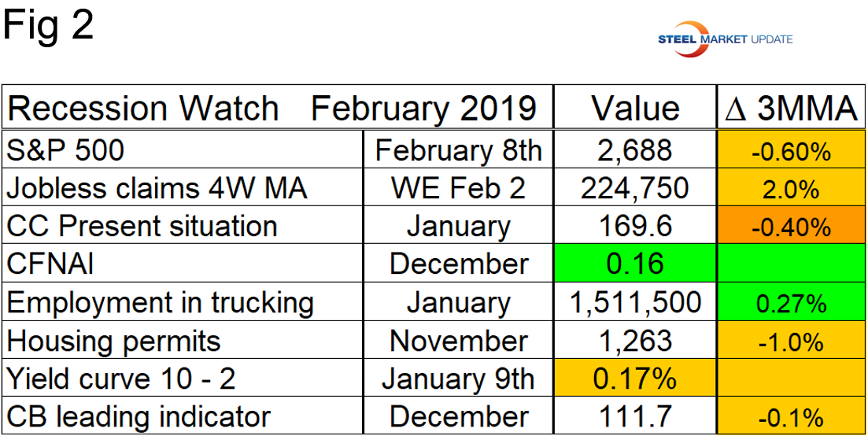
Task: Click the 1,511,500 trucking employment value
Action: (x=636, y=303)
